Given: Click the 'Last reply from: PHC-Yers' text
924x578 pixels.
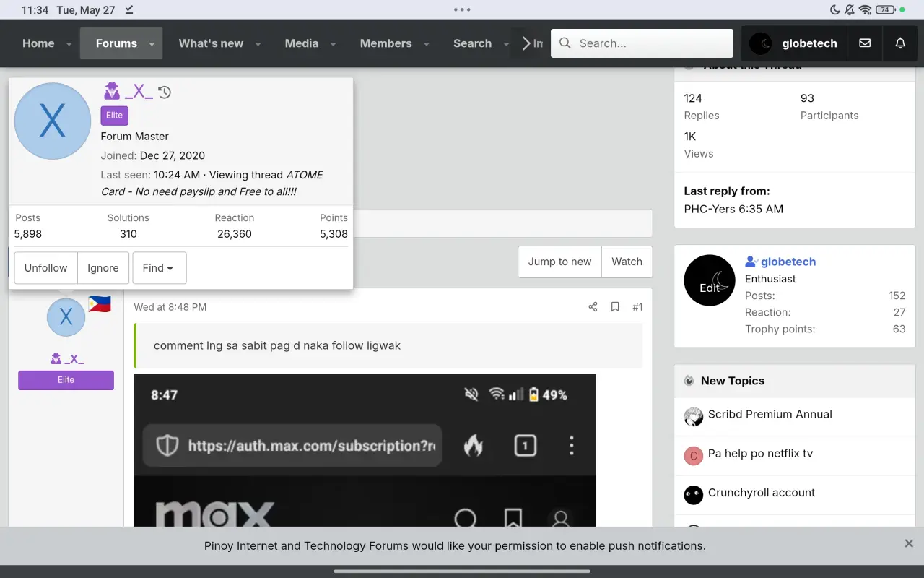Looking at the screenshot, I should click(x=733, y=200).
